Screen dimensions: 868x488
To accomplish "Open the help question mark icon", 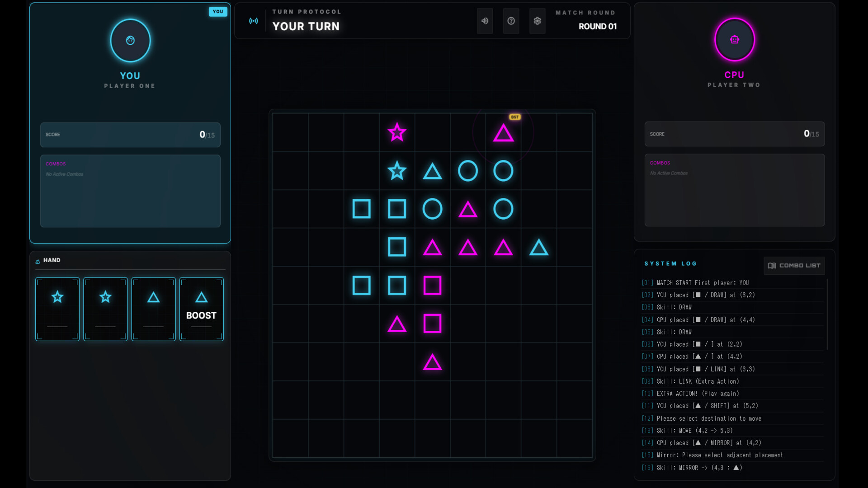I will click(511, 21).
